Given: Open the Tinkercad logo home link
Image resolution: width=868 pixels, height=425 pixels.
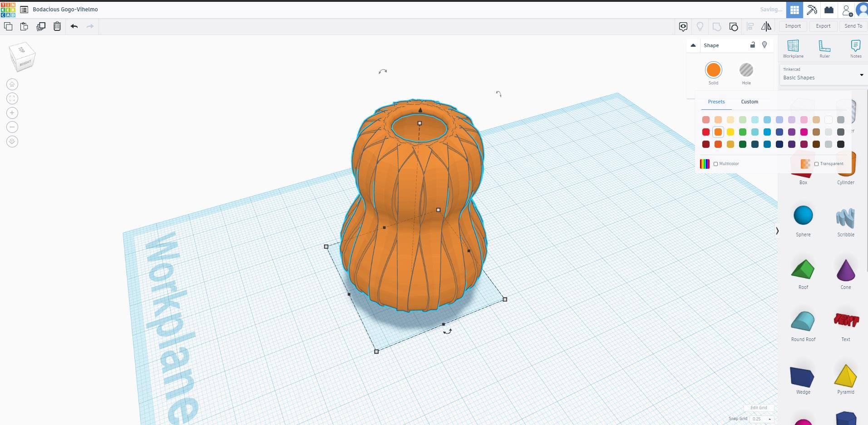Looking at the screenshot, I should [8, 10].
